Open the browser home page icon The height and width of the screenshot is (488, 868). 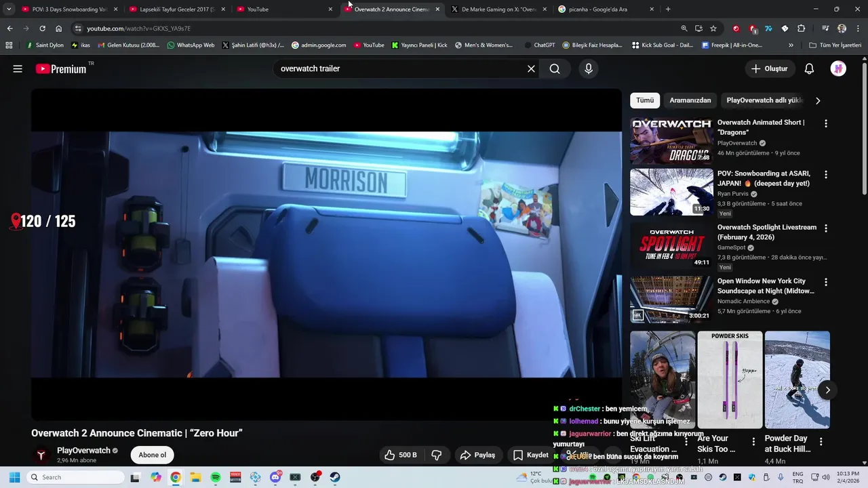pyautogui.click(x=59, y=28)
